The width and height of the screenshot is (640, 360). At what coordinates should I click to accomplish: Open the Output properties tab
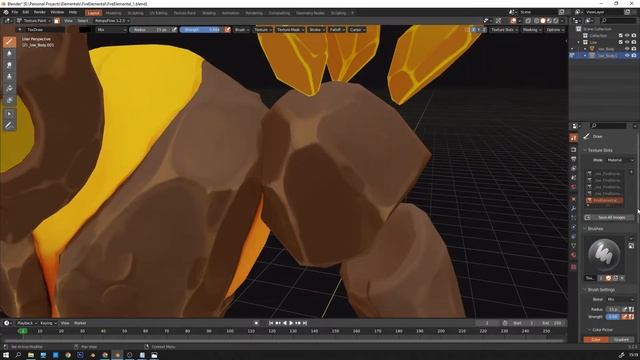click(x=573, y=159)
